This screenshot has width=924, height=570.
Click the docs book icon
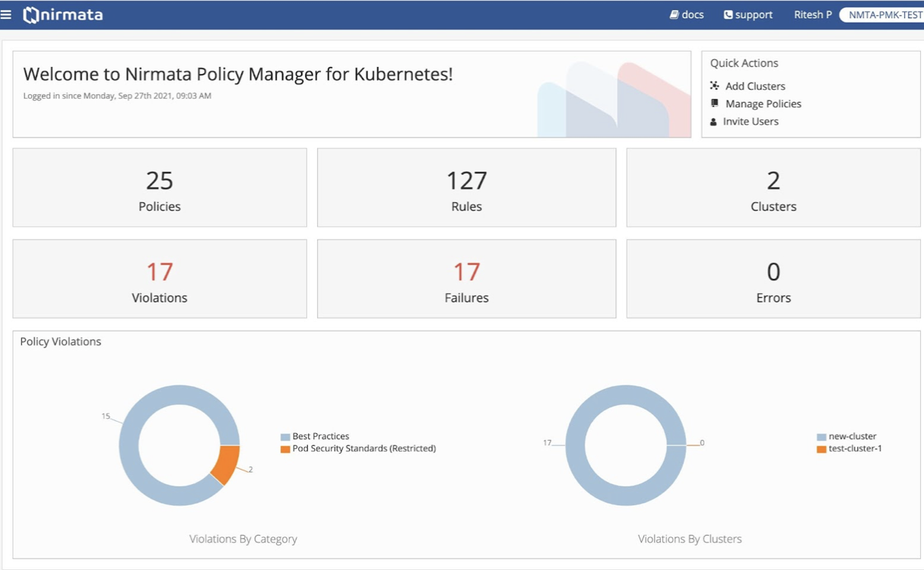[x=674, y=14]
